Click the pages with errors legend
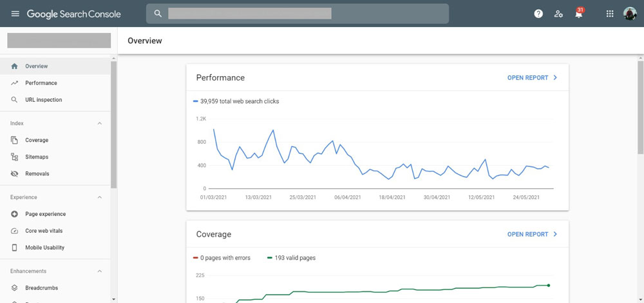Screen dimensions: 644x303 (222, 258)
